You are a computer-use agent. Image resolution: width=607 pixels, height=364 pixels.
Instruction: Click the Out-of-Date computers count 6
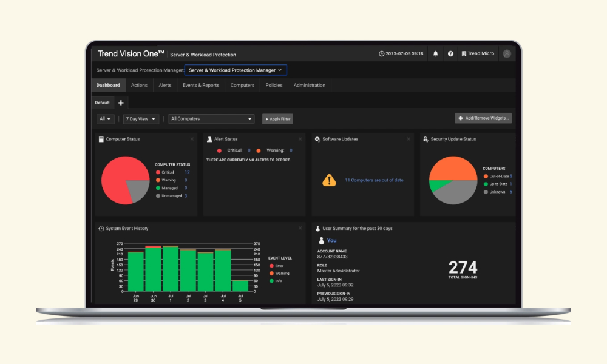tap(510, 176)
